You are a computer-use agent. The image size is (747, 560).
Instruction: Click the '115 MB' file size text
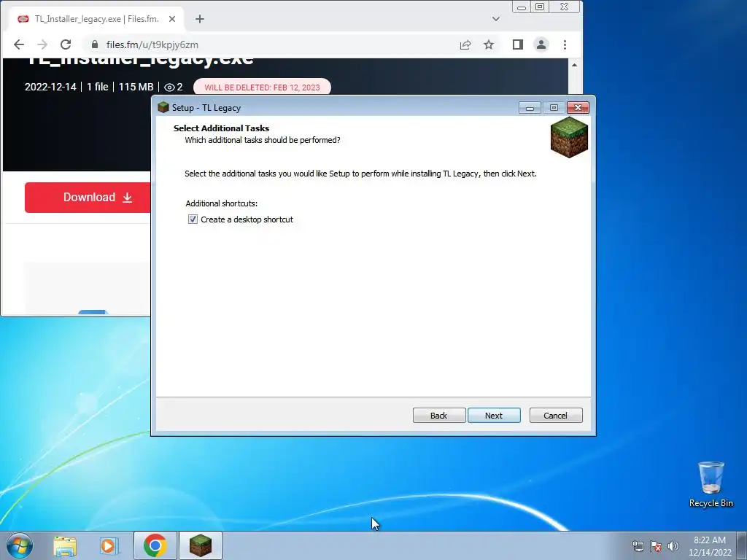pos(136,87)
